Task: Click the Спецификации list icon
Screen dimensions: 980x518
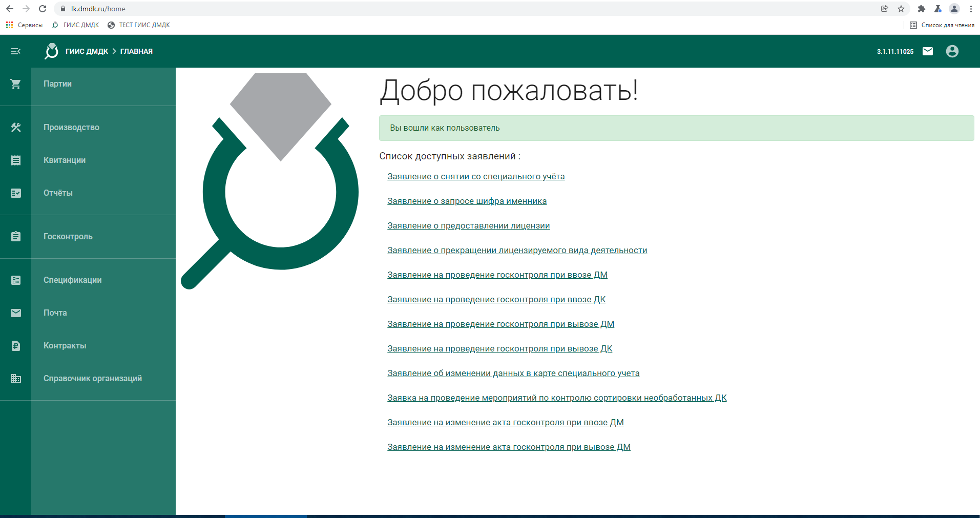Action: (x=16, y=280)
